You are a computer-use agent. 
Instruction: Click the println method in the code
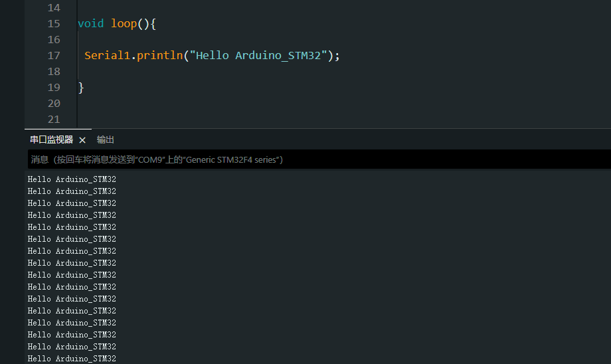(x=160, y=56)
